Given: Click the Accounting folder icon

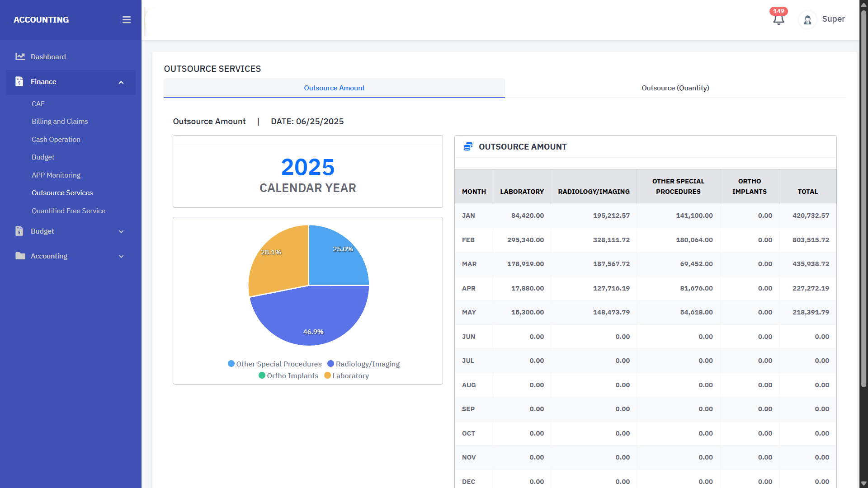Looking at the screenshot, I should pos(20,256).
